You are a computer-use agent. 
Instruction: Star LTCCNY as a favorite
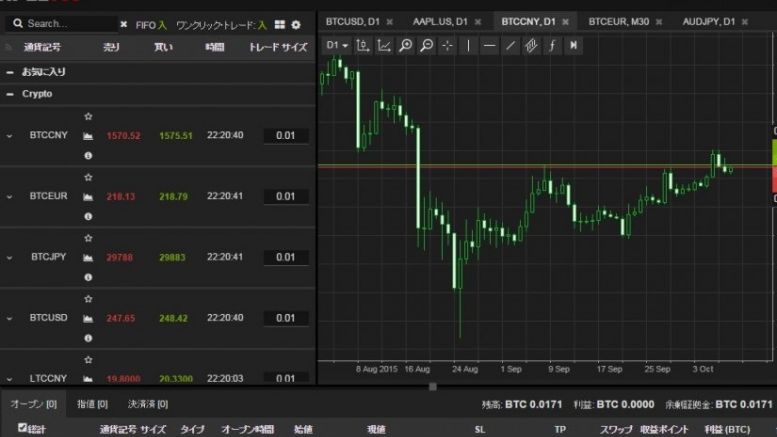[88, 360]
